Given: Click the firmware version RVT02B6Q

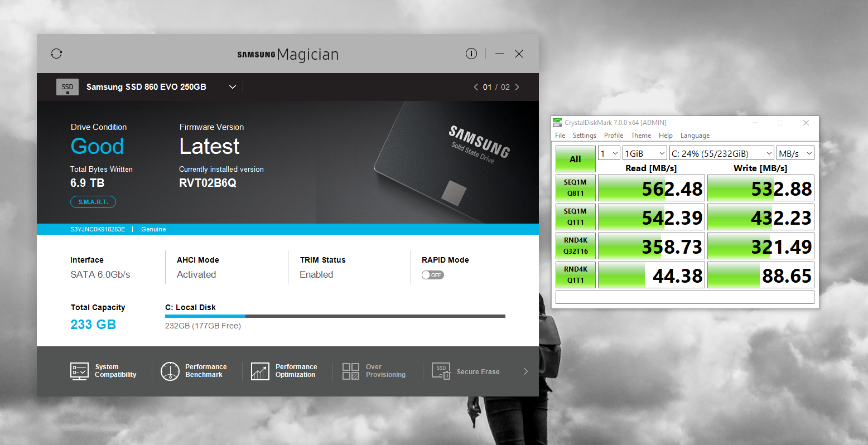Looking at the screenshot, I should (208, 183).
